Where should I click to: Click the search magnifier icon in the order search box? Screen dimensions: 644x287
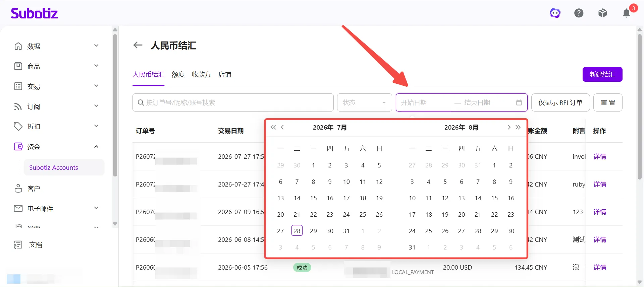[141, 102]
